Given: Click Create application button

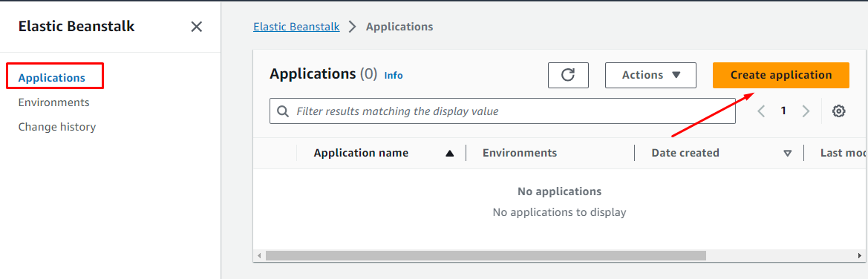Looking at the screenshot, I should pyautogui.click(x=781, y=75).
